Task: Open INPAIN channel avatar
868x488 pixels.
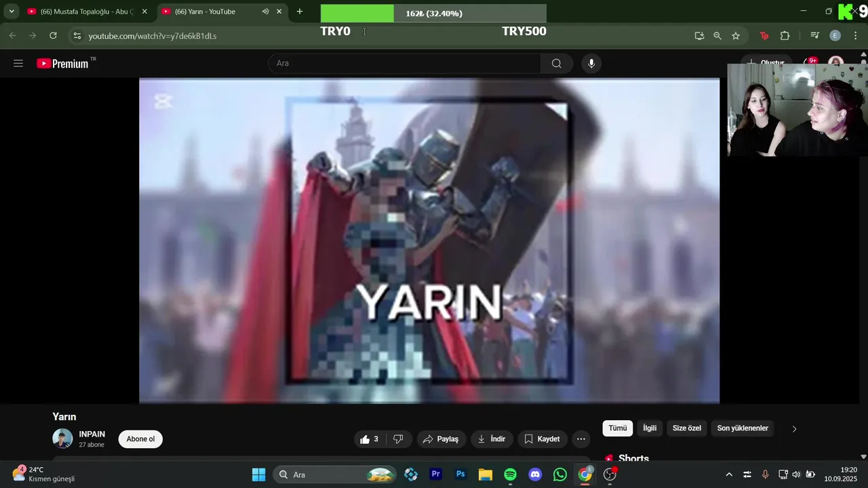Action: click(62, 439)
